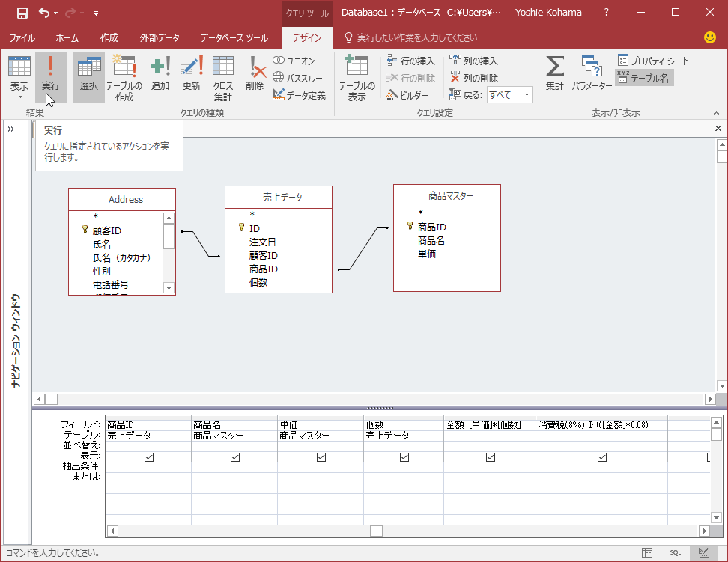Select 顧客ID in Address table
The height and width of the screenshot is (562, 728).
point(107,230)
